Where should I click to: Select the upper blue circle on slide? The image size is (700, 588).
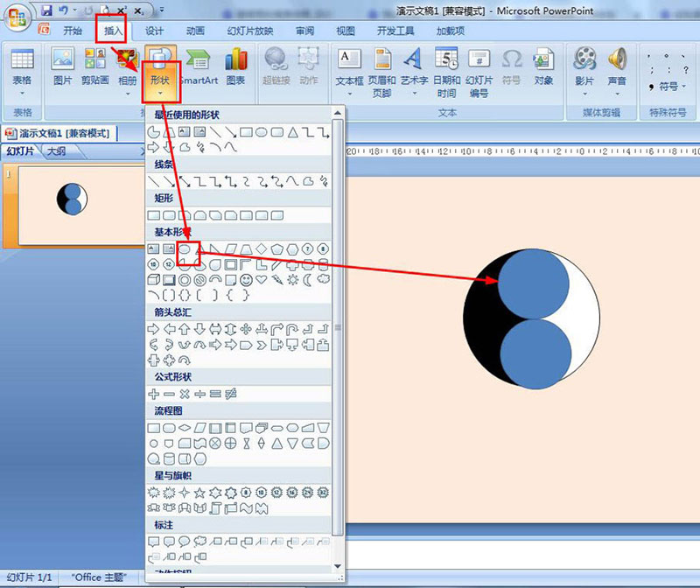[x=534, y=284]
